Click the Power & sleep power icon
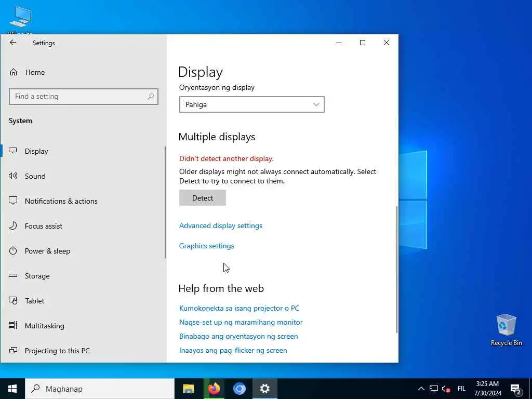Viewport: 532px width, 399px height. tap(13, 251)
